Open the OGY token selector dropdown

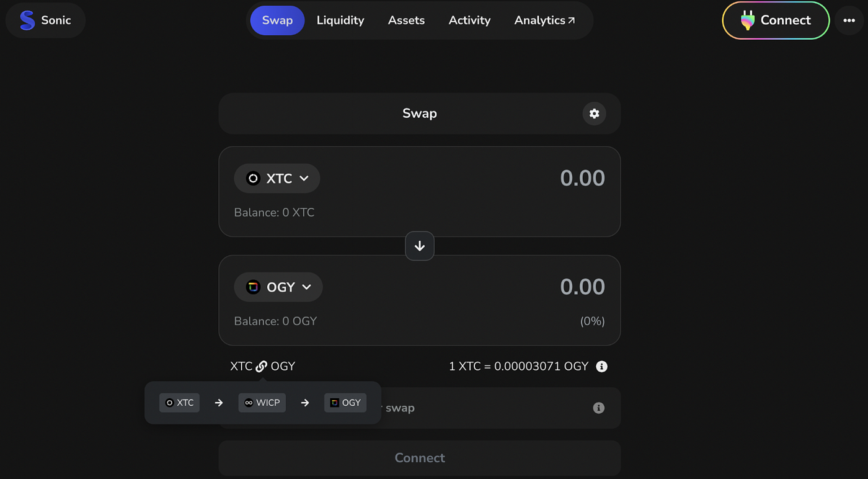(278, 287)
